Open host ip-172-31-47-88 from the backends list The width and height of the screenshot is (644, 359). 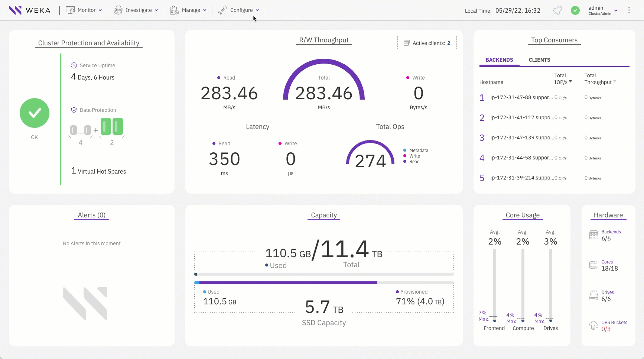tap(521, 97)
